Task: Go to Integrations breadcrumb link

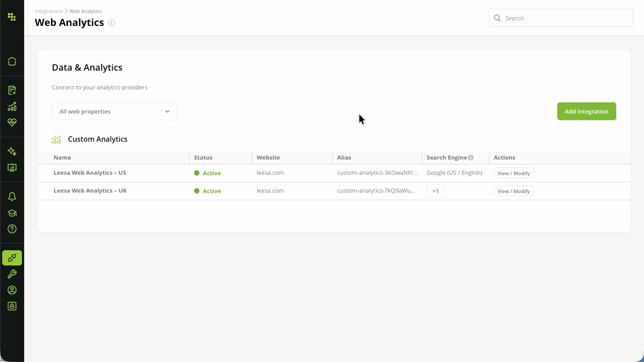Action: [x=49, y=11]
